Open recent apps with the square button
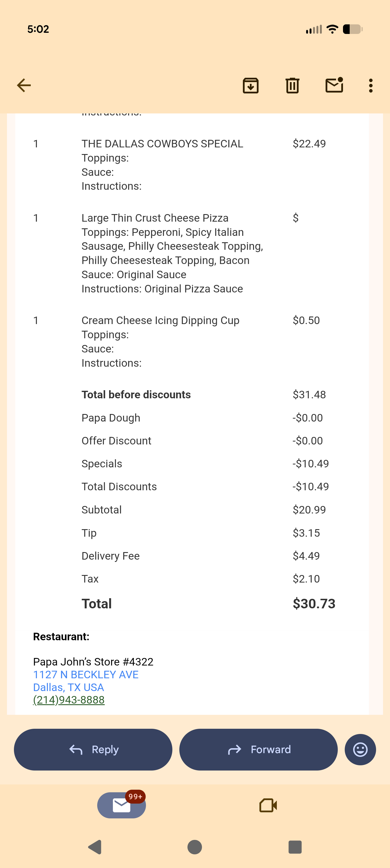Viewport: 390px width, 868px height. [295, 847]
